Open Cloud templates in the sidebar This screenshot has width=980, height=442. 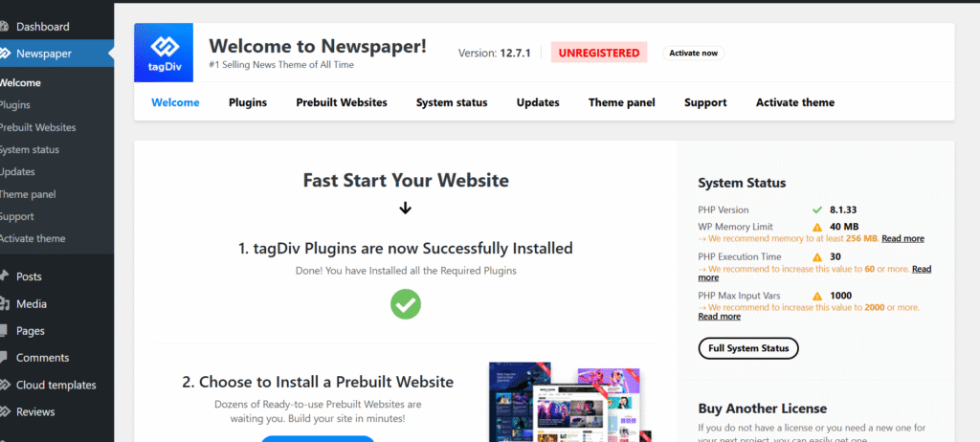[56, 386]
